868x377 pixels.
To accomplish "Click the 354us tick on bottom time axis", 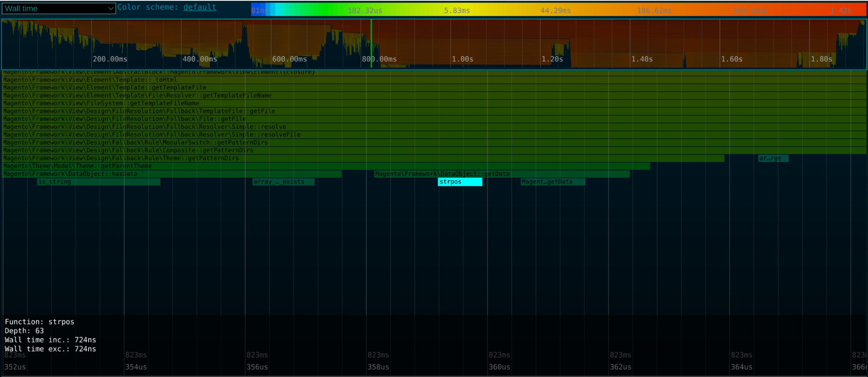I will pos(136,367).
